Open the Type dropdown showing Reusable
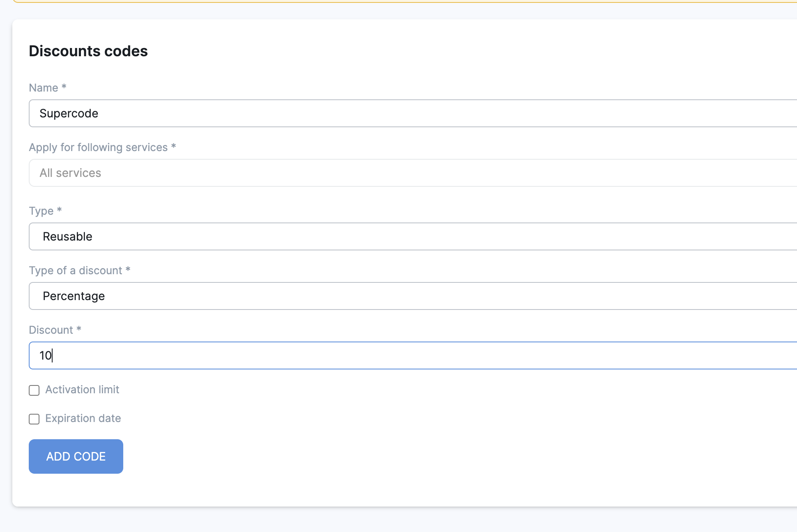Screen dimensions: 797x532 click(x=411, y=236)
